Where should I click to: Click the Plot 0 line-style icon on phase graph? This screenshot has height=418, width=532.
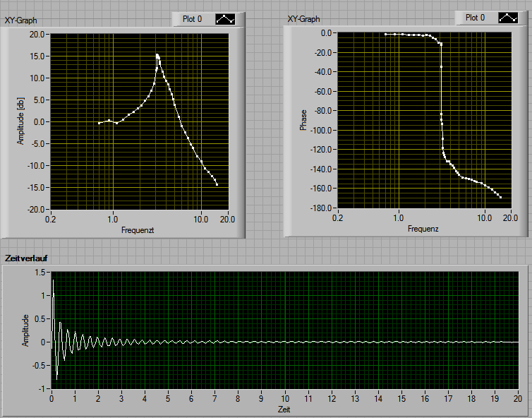point(508,18)
